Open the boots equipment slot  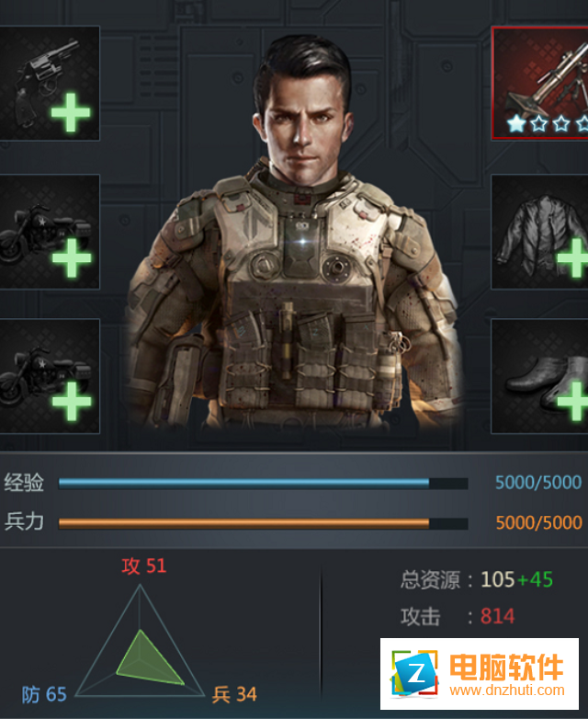point(540,376)
